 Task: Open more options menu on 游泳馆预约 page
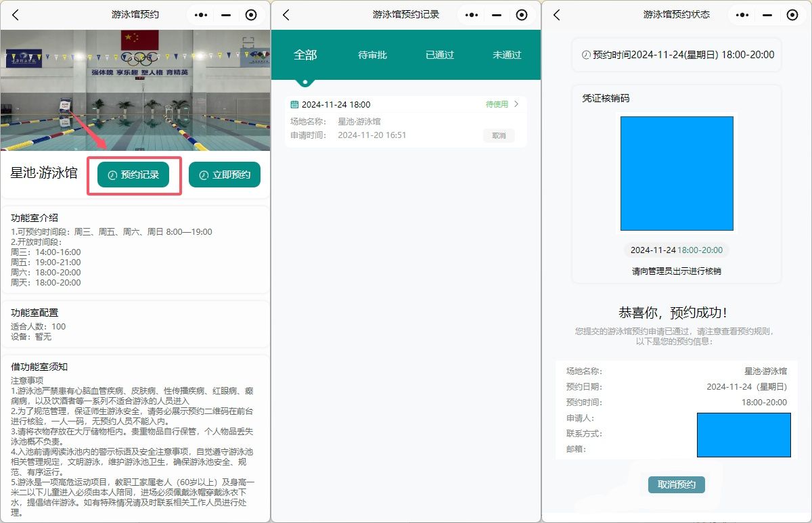click(x=202, y=15)
